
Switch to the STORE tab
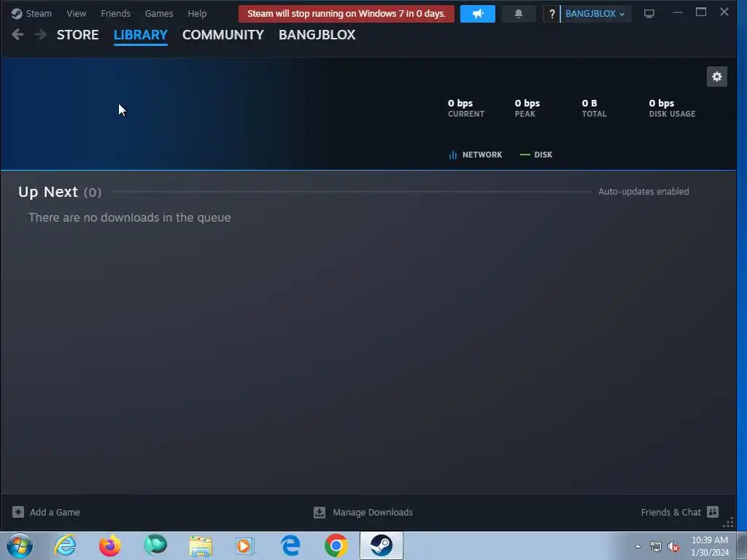pos(77,35)
